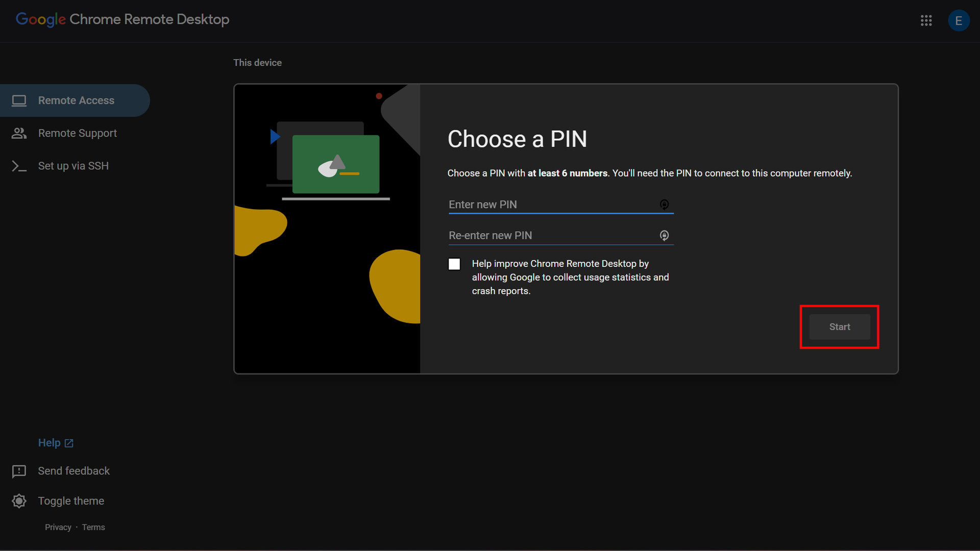
Task: Click the password icon in Re-enter new PIN
Action: pos(664,236)
